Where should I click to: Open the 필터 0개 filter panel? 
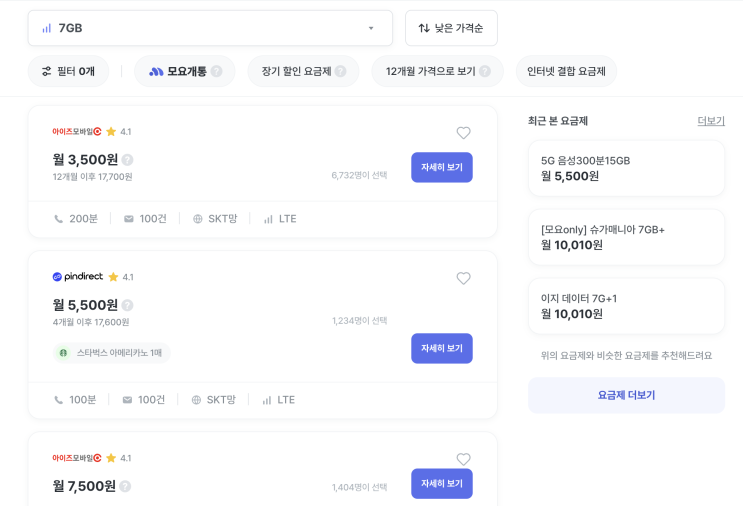pyautogui.click(x=68, y=72)
